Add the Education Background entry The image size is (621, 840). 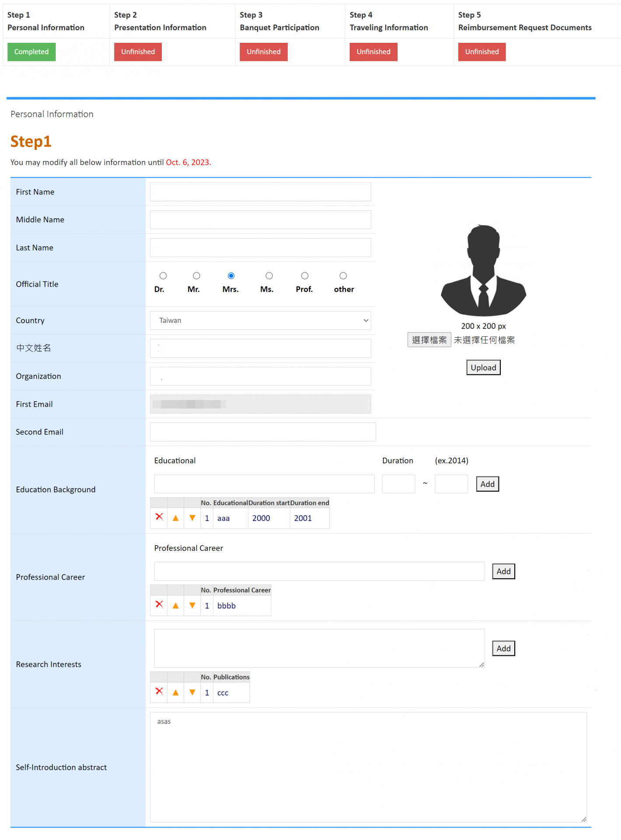[488, 484]
